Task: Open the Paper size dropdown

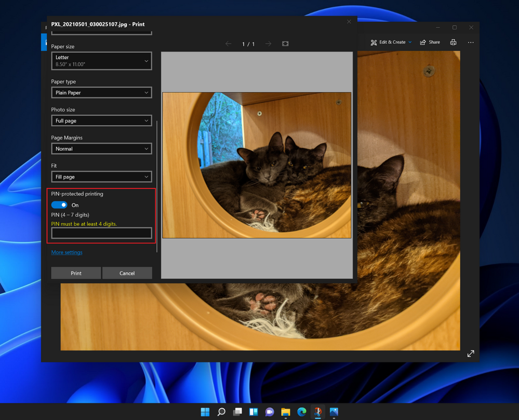Action: tap(101, 61)
